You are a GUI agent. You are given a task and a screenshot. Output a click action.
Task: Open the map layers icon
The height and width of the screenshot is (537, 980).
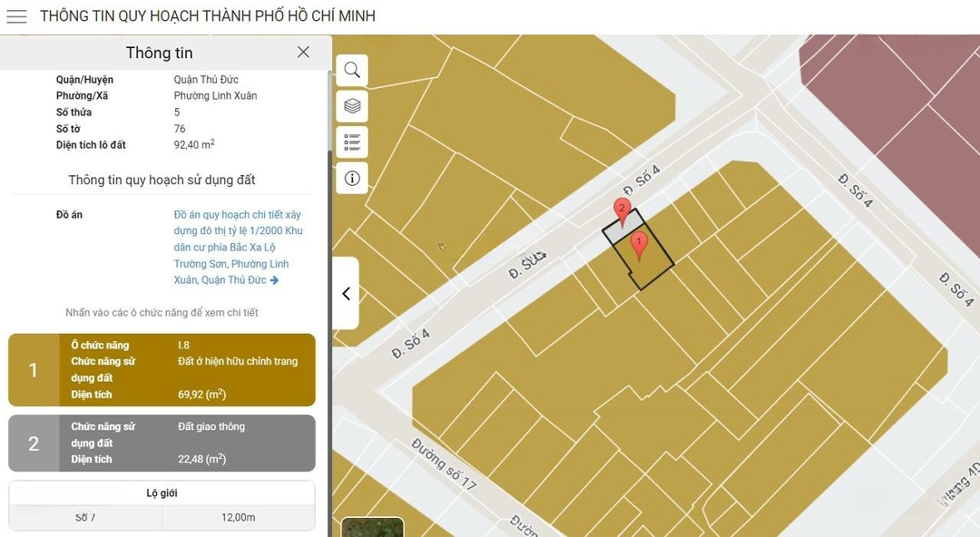(352, 106)
